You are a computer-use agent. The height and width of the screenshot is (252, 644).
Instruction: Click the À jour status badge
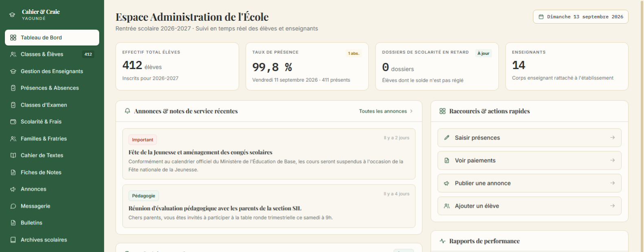click(483, 53)
